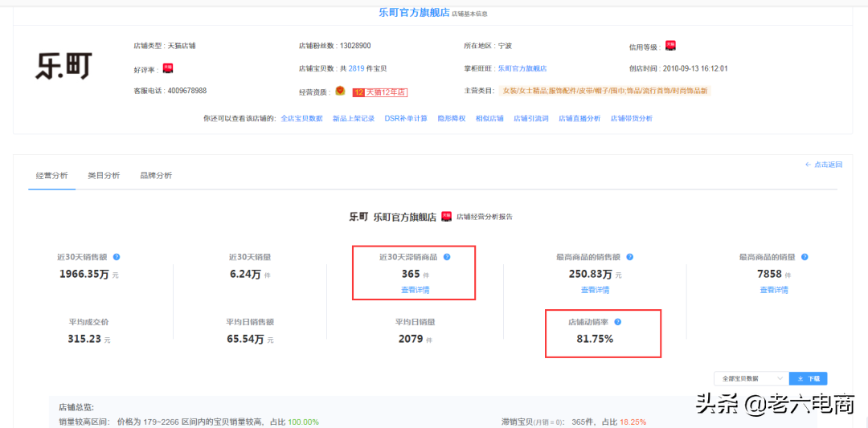
Task: Click the 天猫12年店 badge
Action: [380, 92]
